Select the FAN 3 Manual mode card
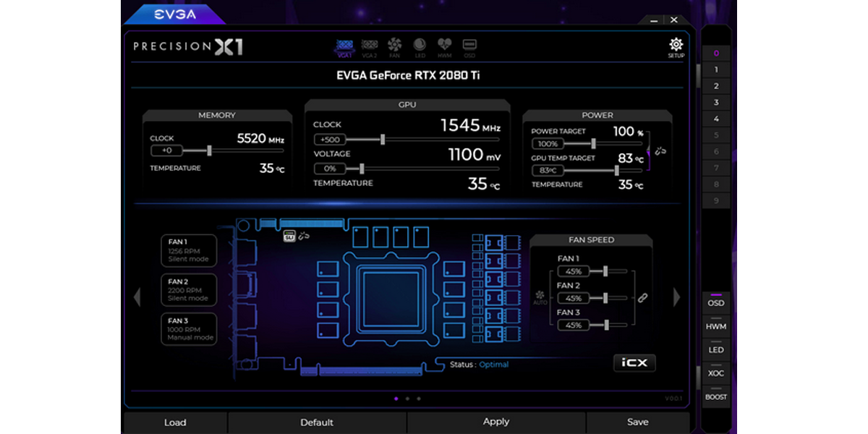The height and width of the screenshot is (434, 868). tap(189, 328)
